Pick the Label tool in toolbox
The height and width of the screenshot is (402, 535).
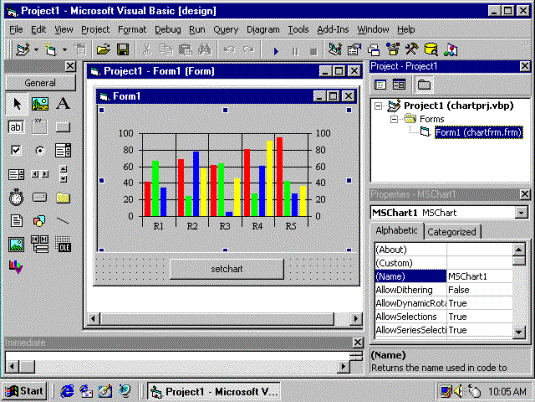pyautogui.click(x=63, y=103)
